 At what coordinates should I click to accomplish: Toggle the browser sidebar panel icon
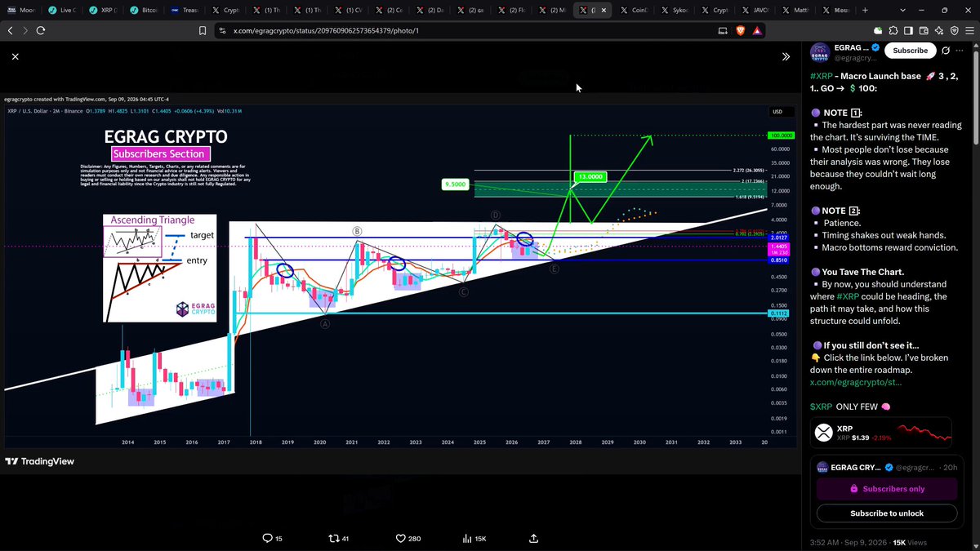909,30
